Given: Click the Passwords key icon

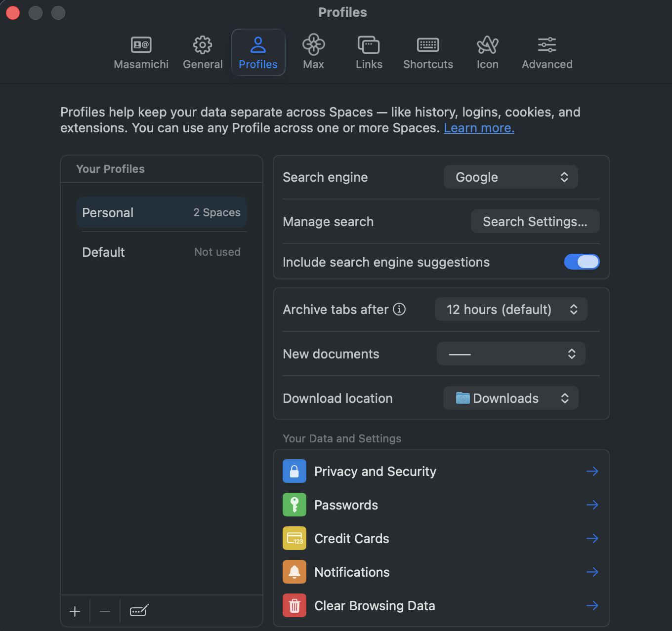Looking at the screenshot, I should 294,505.
